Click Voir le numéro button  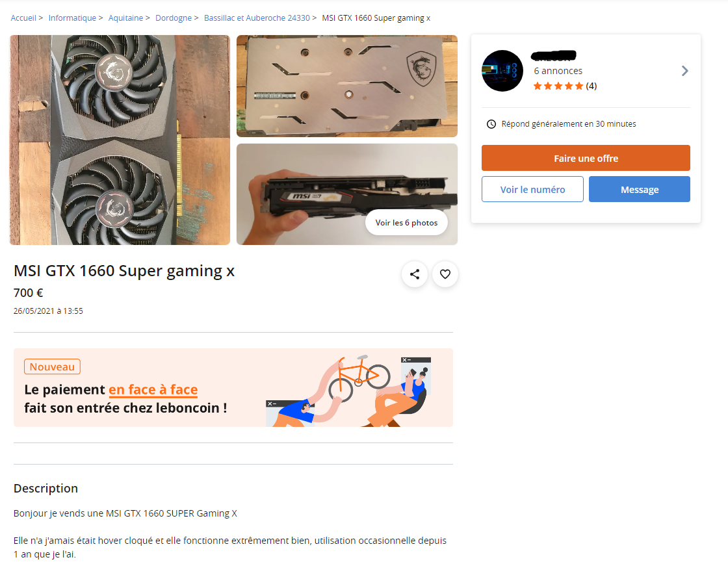[532, 189]
